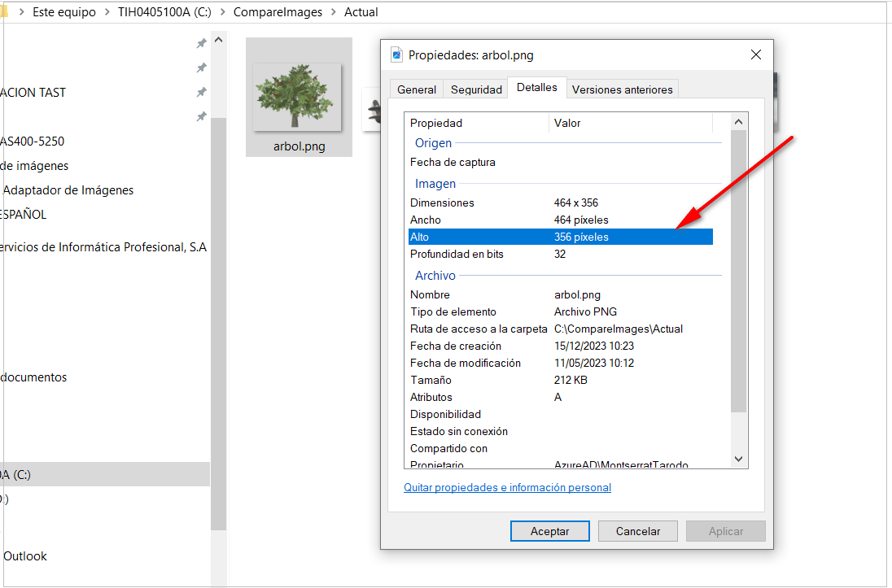Viewport: 892px width, 588px height.
Task: Click the sidebar scroll-up arrow
Action: click(218, 41)
